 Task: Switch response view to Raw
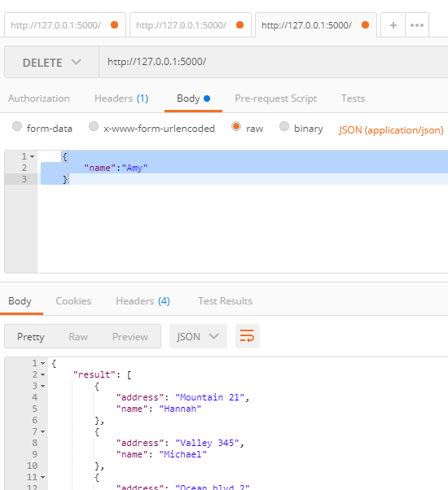click(x=78, y=336)
